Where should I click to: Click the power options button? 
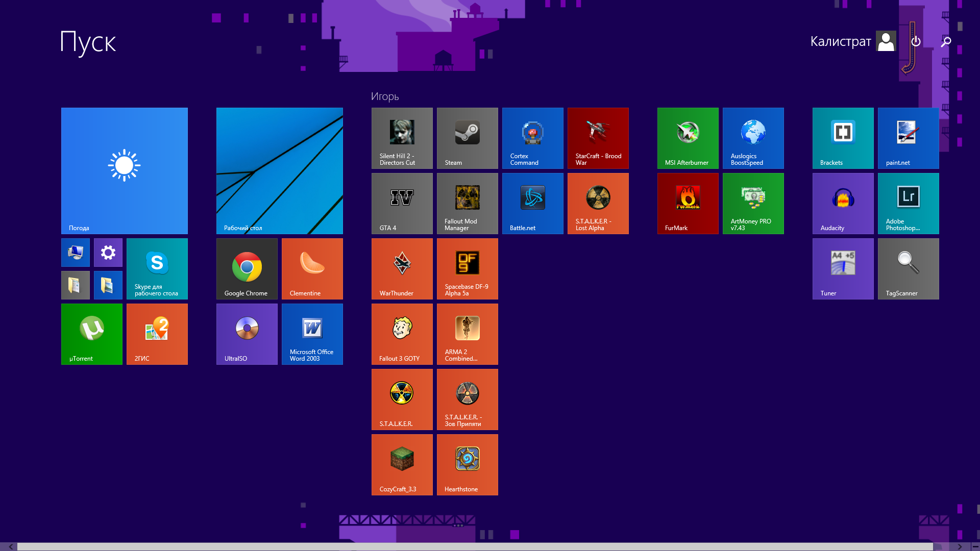(x=916, y=41)
